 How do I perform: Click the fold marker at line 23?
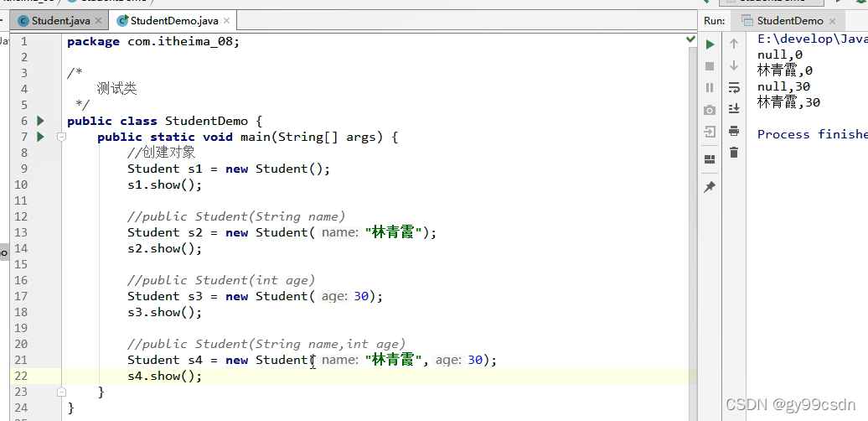coord(61,392)
